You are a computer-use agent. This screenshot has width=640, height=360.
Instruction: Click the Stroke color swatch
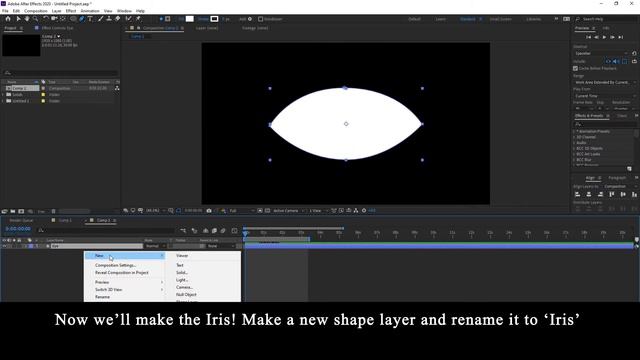point(214,19)
